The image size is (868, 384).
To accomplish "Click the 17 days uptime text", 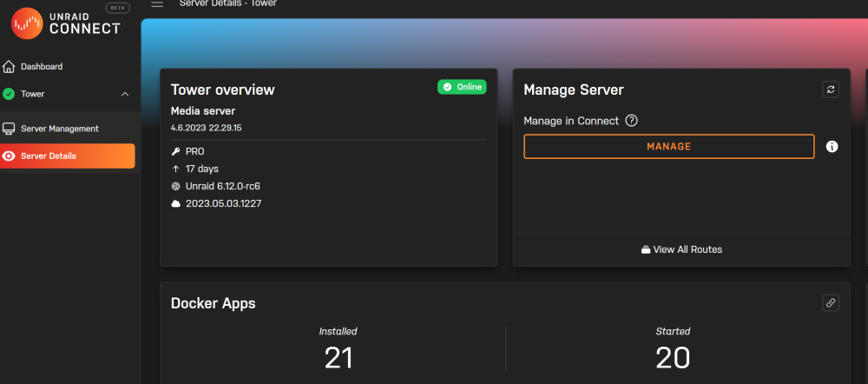I will pyautogui.click(x=202, y=169).
